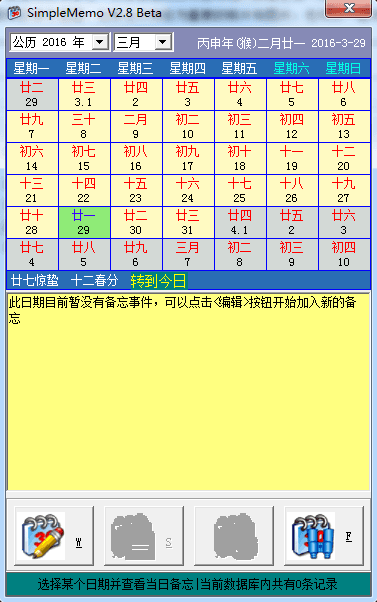Select date 8 with lunar 三十
Screen dimensions: 377x602
(x=84, y=127)
